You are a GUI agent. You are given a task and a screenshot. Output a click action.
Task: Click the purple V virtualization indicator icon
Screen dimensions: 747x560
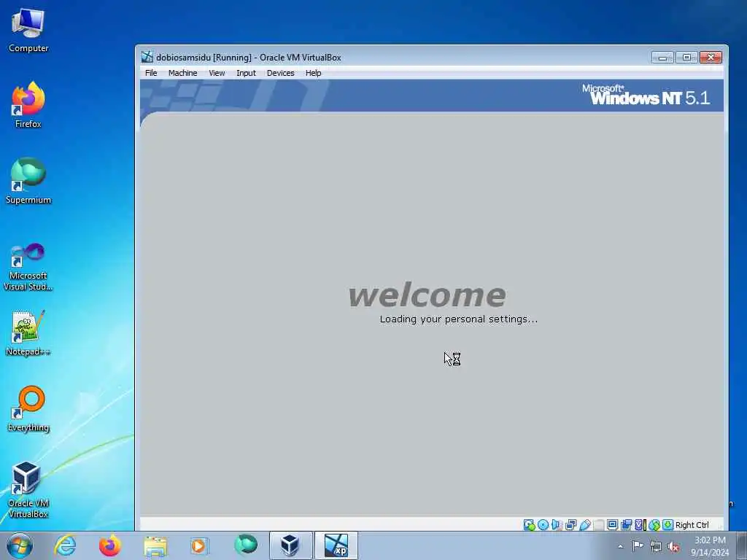(639, 525)
